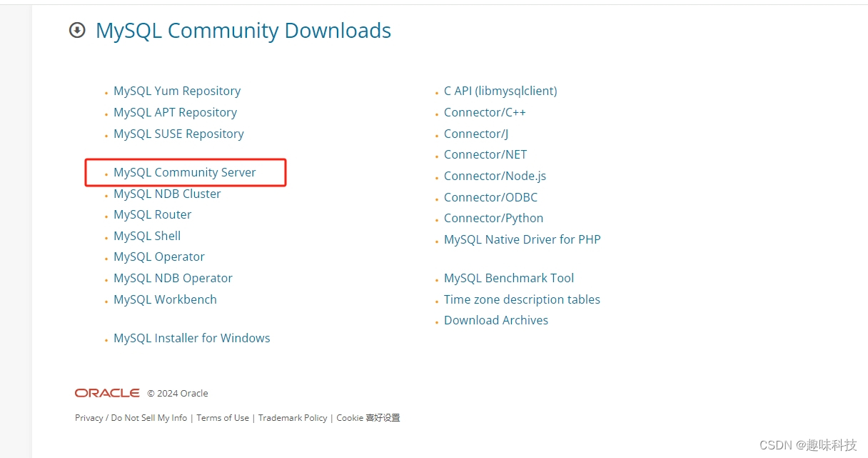
Task: Select the MySQL Community Server download link
Action: (x=185, y=172)
